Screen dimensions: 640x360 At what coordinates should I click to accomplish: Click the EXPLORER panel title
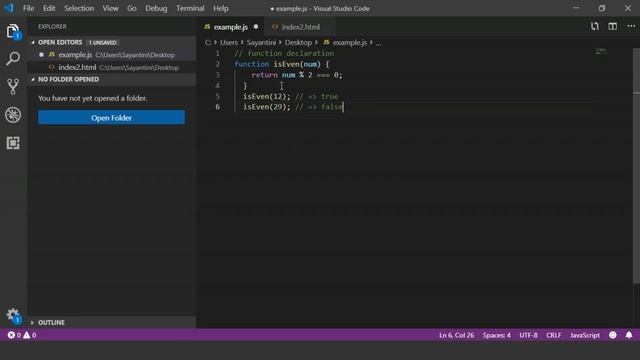(52, 27)
